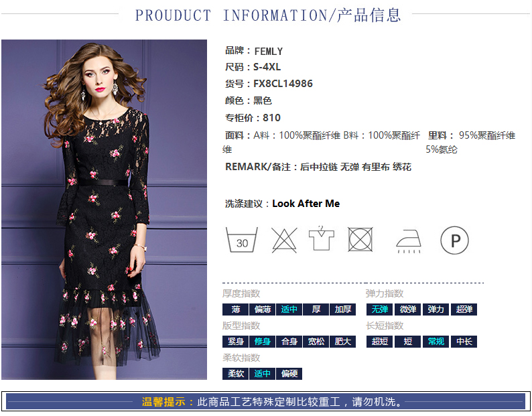Viewport: 532px width, 416px height.
Task: Select the highlighted 修身 fit tag
Action: (262, 342)
